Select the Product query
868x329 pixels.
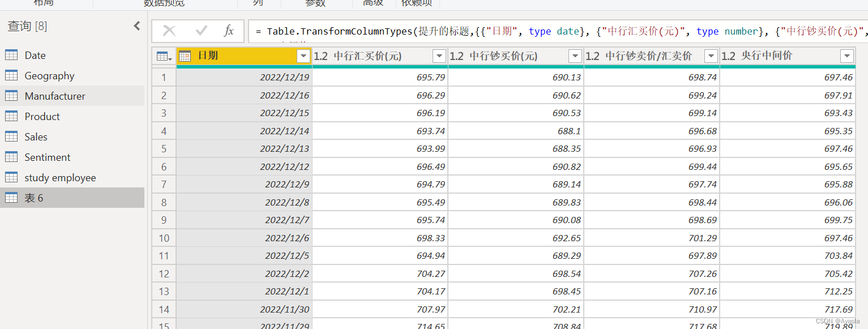click(x=72, y=116)
